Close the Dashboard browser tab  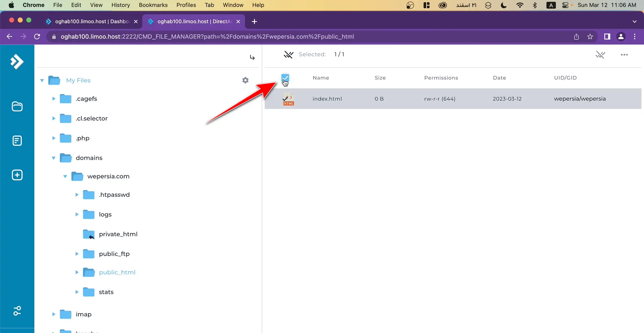point(136,21)
